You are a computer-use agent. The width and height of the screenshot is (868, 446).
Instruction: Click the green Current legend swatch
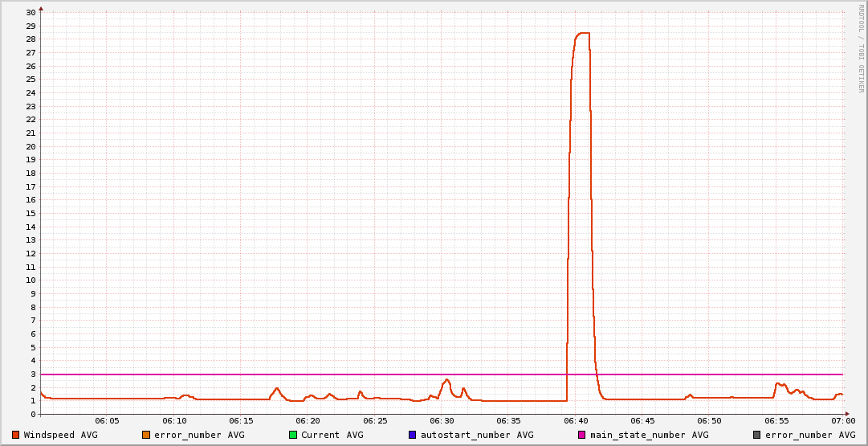click(293, 435)
